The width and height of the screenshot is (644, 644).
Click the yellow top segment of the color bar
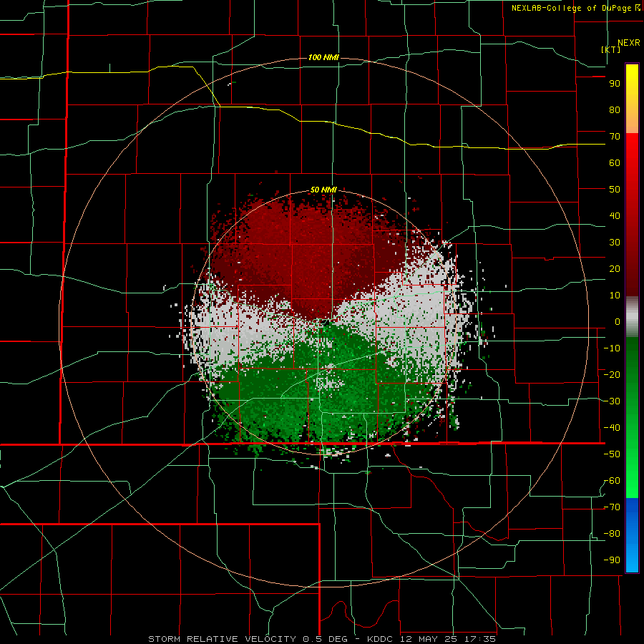coord(632,99)
